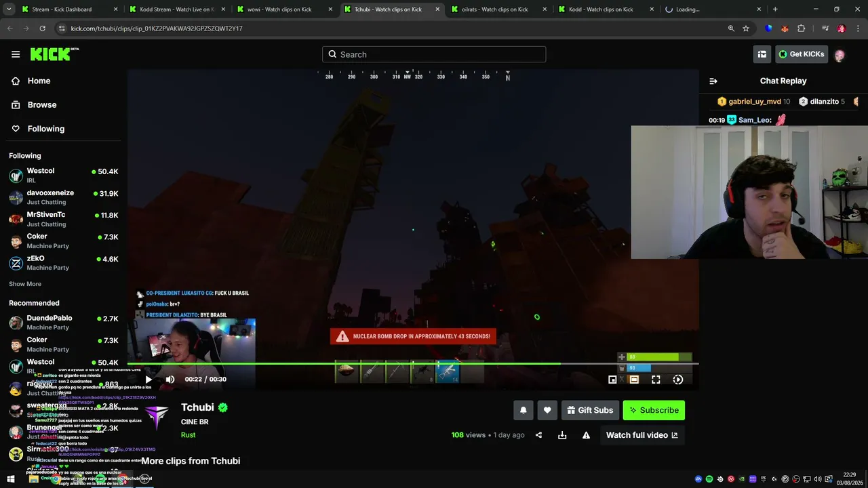Open zEkO channel in Following list
The image size is (868, 488).
(x=64, y=263)
